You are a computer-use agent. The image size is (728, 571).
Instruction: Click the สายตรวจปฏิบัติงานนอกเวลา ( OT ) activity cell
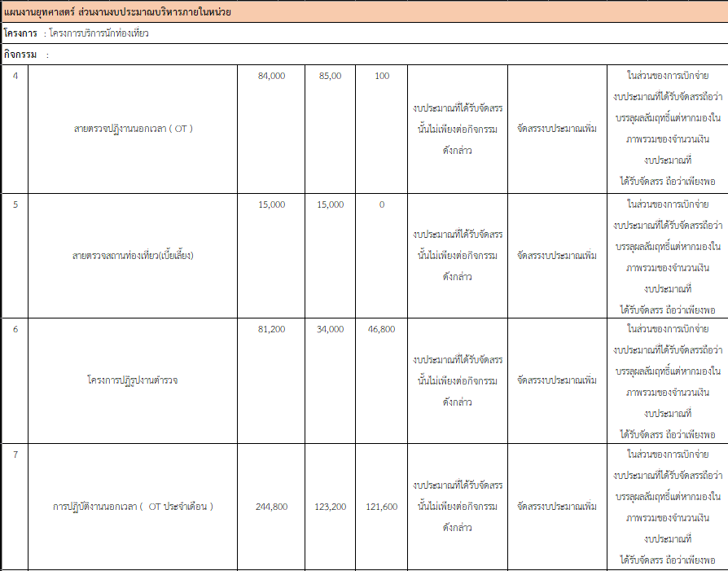click(x=133, y=129)
